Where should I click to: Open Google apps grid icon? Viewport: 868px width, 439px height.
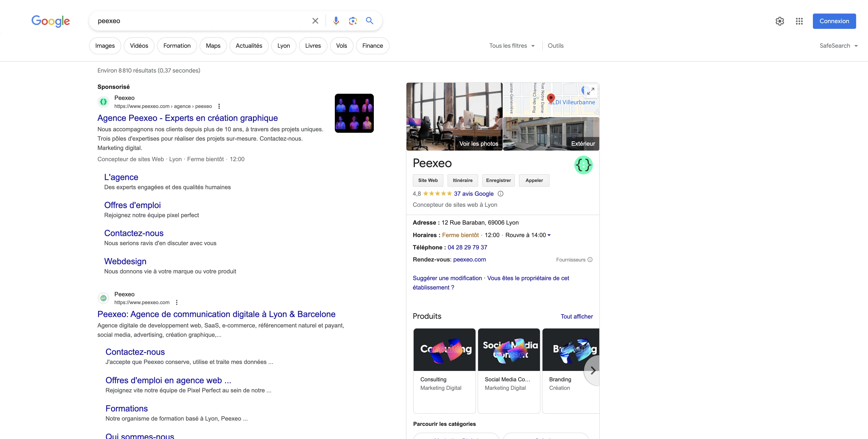pyautogui.click(x=799, y=21)
